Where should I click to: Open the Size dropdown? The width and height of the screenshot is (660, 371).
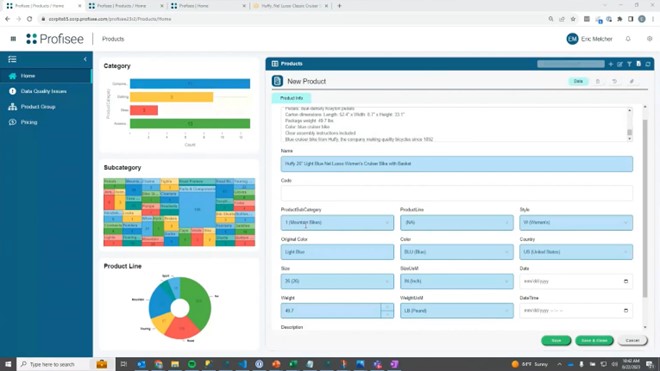coord(337,281)
